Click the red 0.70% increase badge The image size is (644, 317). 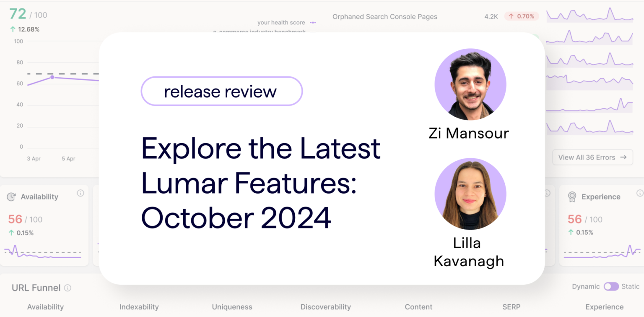[521, 16]
